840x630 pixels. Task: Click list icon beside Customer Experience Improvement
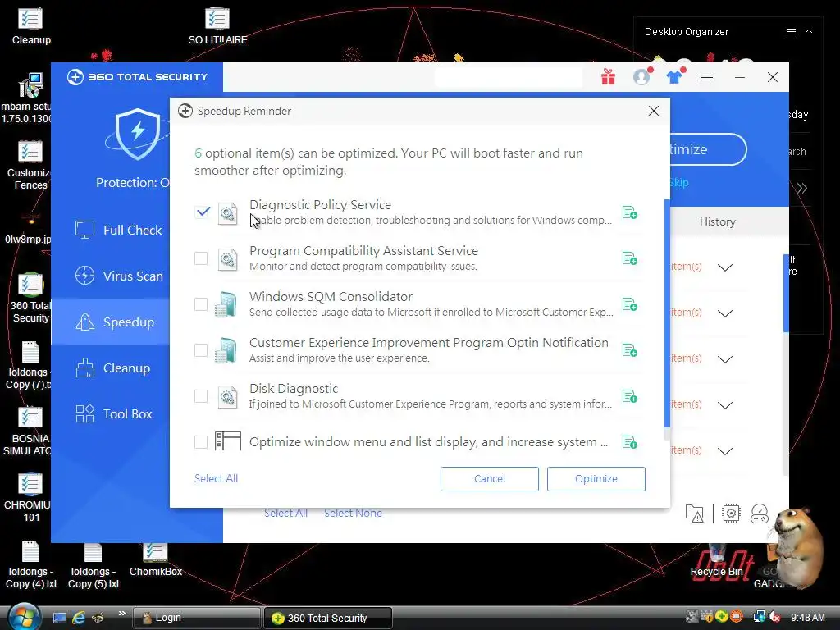[x=629, y=351]
